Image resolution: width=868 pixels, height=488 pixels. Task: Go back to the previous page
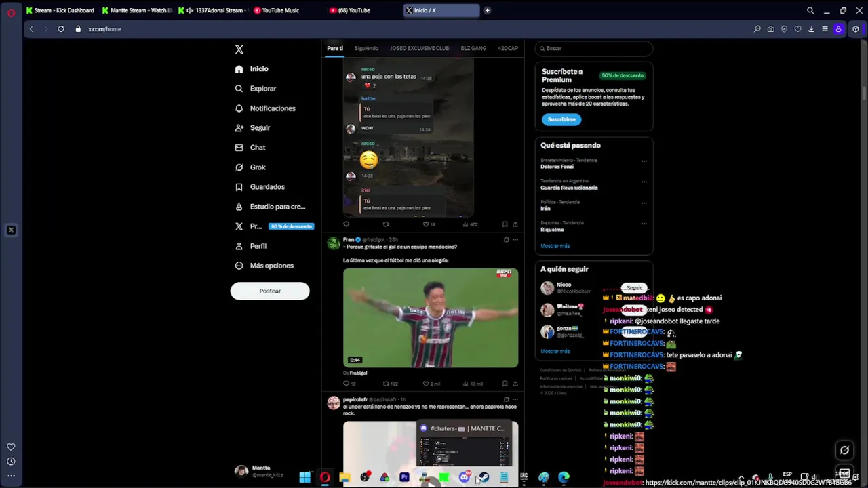31,29
